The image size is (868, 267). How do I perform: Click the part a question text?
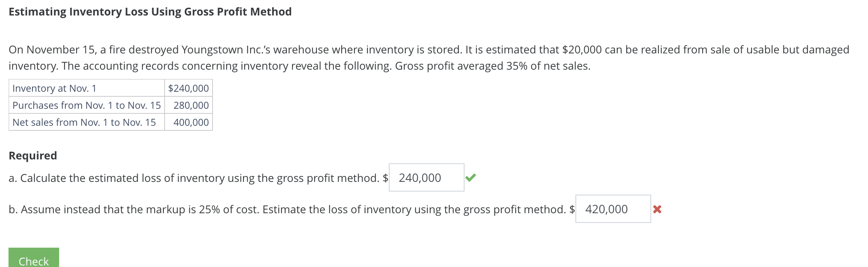click(x=193, y=178)
